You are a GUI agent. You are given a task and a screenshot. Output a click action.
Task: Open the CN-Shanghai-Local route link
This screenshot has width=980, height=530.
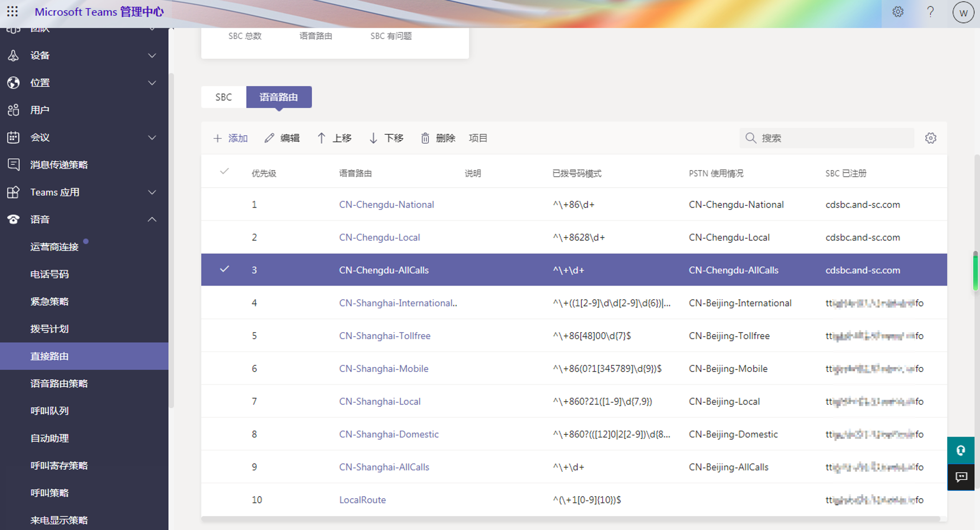pos(380,401)
